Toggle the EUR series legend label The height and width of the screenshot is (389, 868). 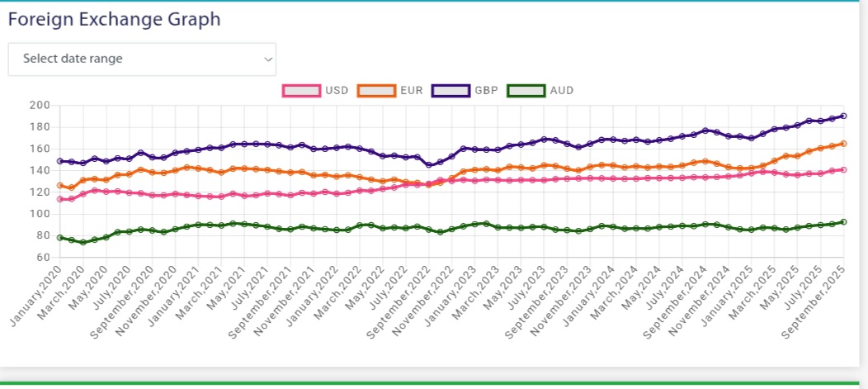[x=411, y=90]
